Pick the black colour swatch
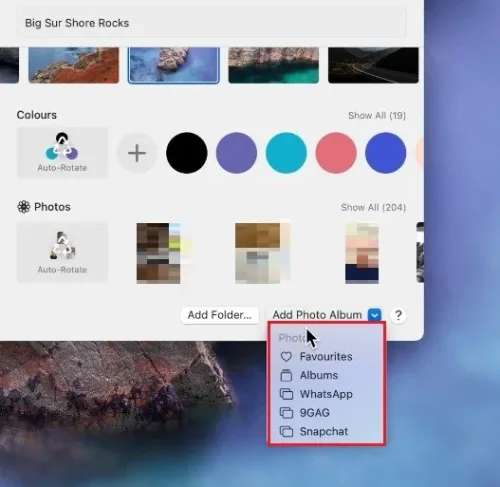This screenshot has width=500, height=487. (187, 153)
